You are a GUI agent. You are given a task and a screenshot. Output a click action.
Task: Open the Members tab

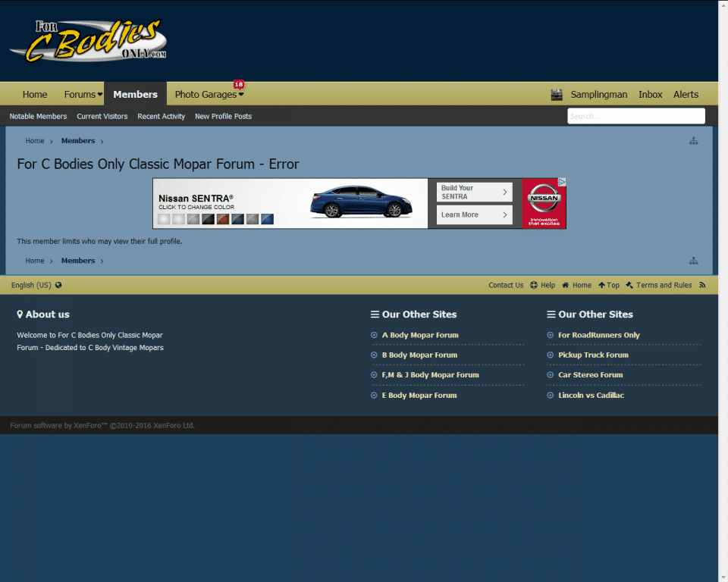coord(135,95)
